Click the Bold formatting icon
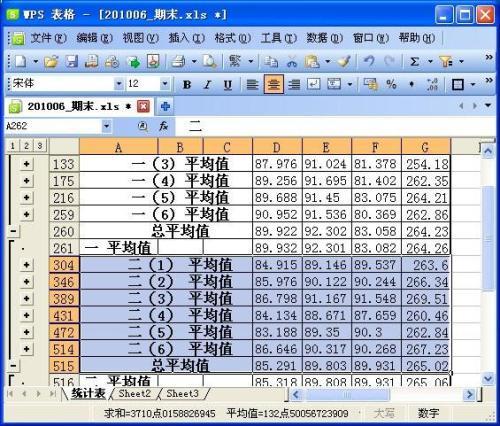The width and height of the screenshot is (500, 426). click(187, 84)
